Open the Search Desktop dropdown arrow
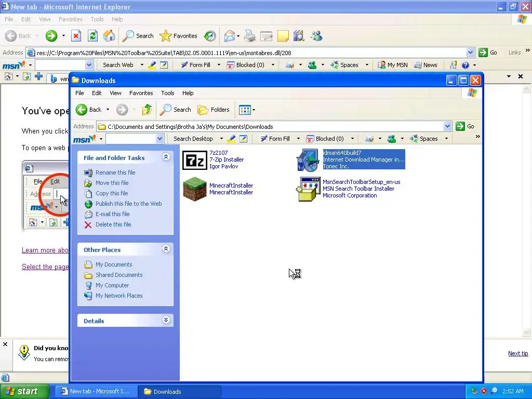The image size is (532, 399). pyautogui.click(x=221, y=138)
